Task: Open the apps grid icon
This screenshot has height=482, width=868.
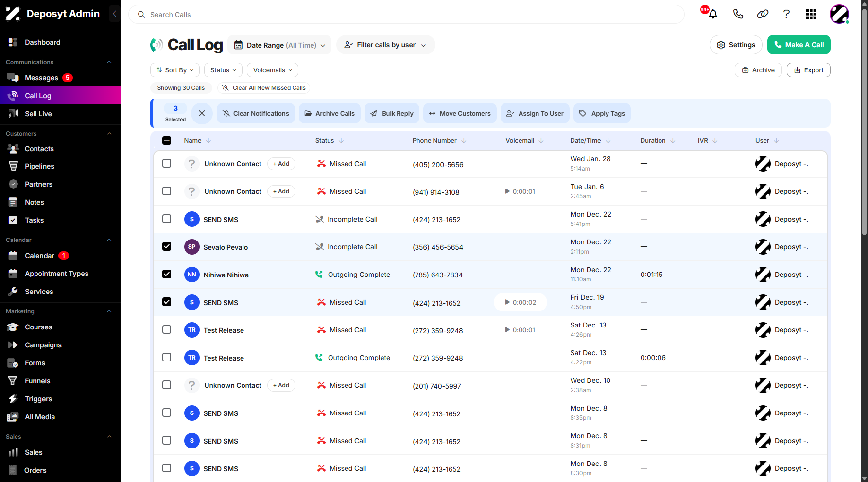Action: click(811, 14)
